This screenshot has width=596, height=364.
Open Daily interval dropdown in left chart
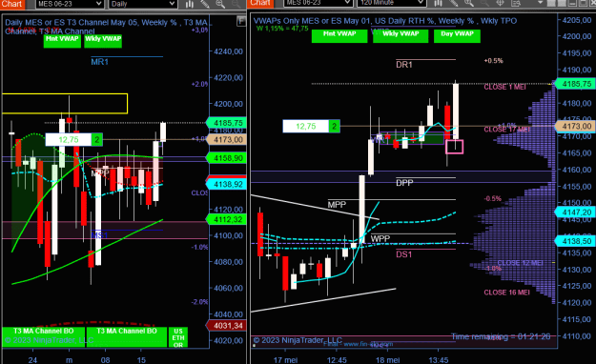click(143, 4)
